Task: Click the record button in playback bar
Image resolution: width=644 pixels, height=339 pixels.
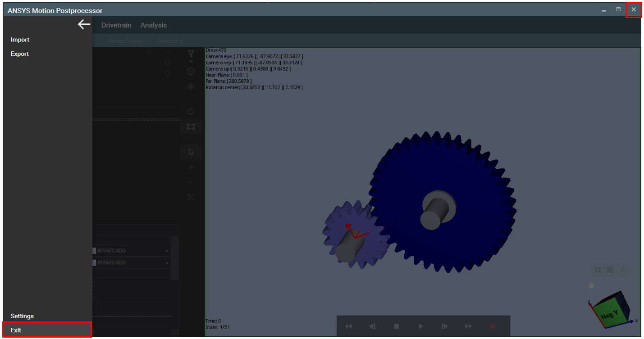Action: 493,326
